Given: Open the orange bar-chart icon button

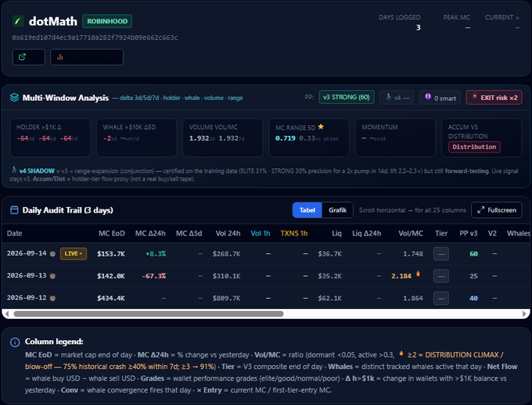Looking at the screenshot, I should pyautogui.click(x=87, y=57).
